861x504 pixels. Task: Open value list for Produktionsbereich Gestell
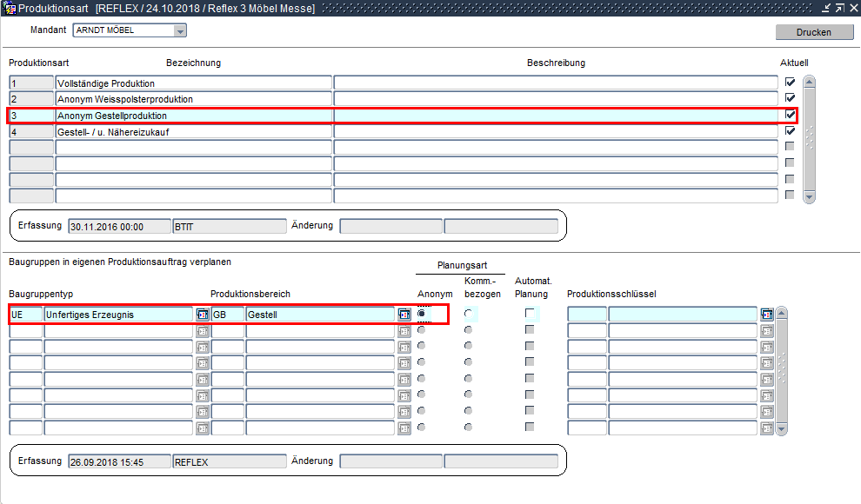[404, 314]
